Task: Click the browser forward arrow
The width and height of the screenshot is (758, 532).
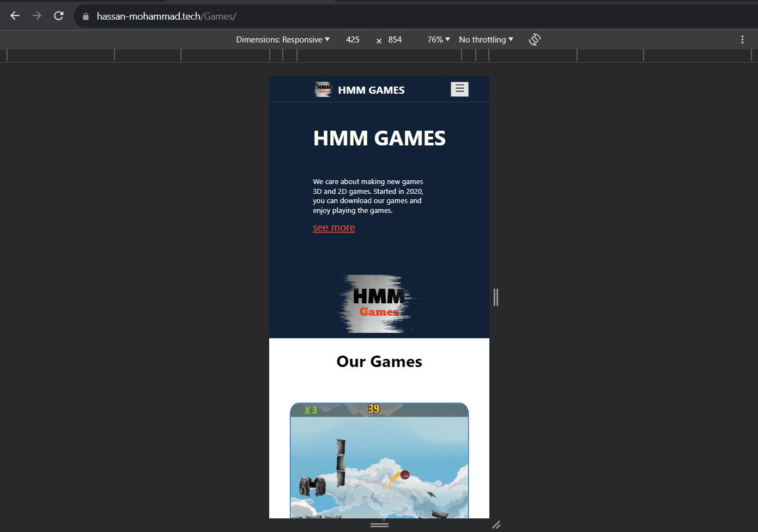Action: pyautogui.click(x=37, y=16)
